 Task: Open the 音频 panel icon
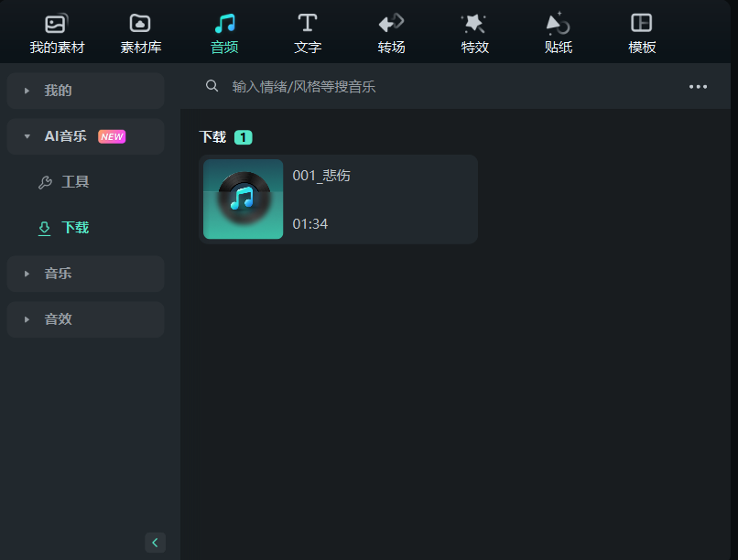(224, 22)
